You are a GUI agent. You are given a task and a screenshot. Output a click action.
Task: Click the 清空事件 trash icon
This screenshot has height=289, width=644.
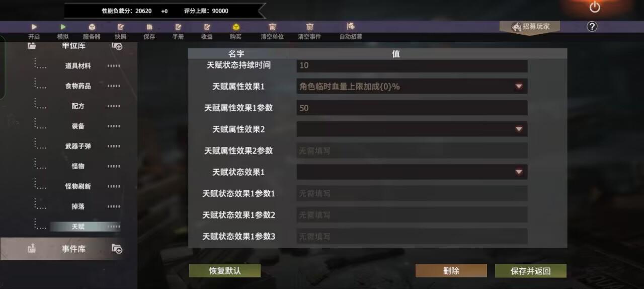309,27
